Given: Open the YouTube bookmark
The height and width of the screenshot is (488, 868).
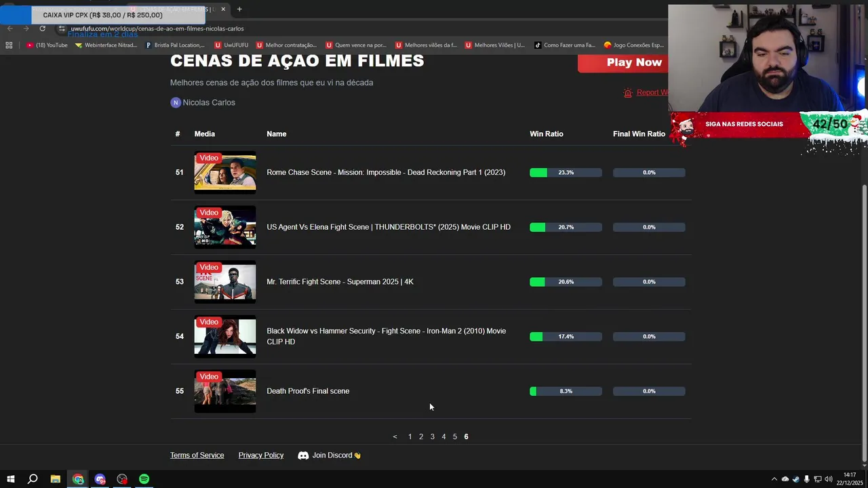Looking at the screenshot, I should 47,45.
